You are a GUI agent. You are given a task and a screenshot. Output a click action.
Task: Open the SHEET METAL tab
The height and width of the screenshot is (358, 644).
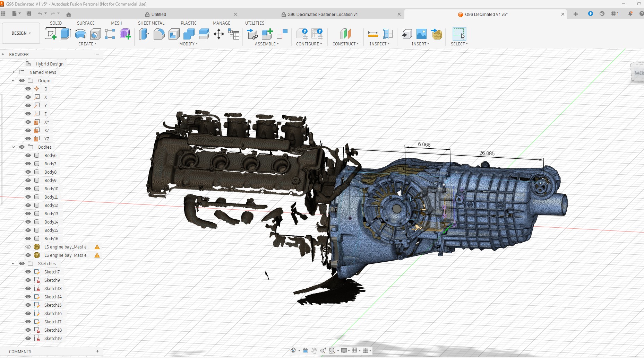pyautogui.click(x=151, y=23)
